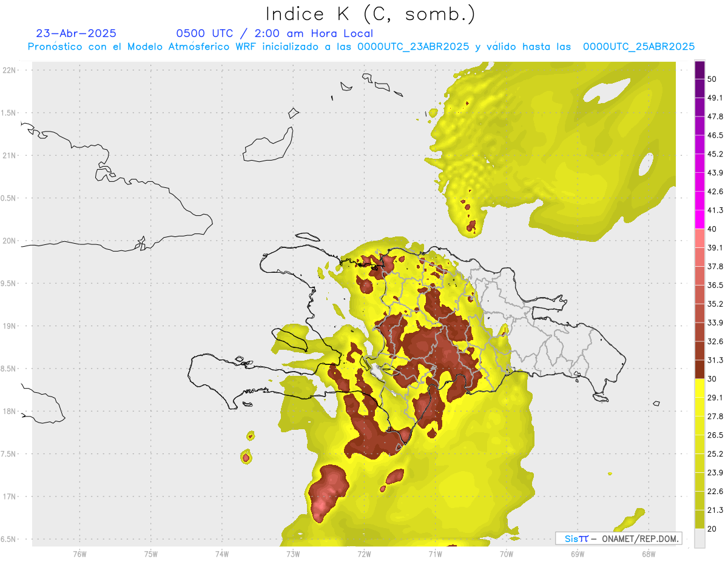728x562 pixels.
Task: Click the 18N latitude label
Action: [x=10, y=412]
